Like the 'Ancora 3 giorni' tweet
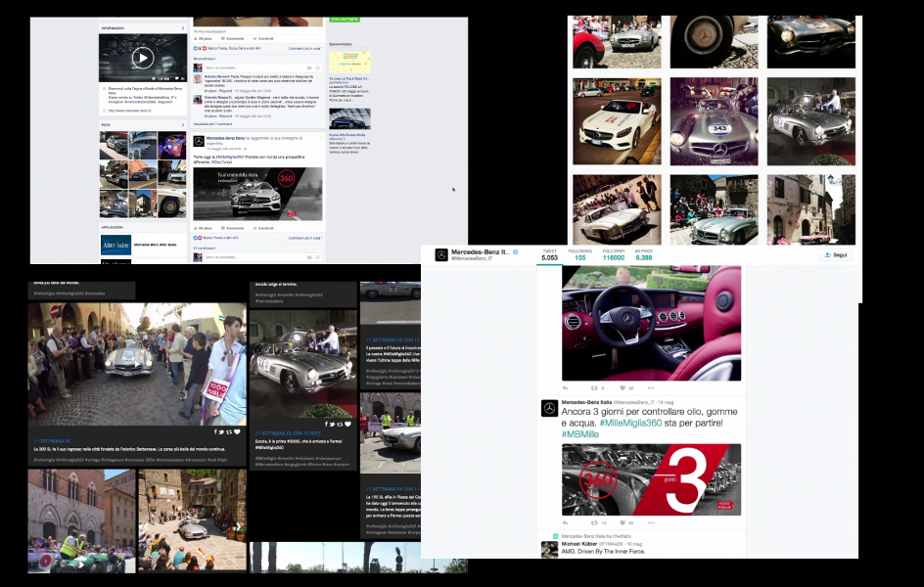 click(x=623, y=522)
